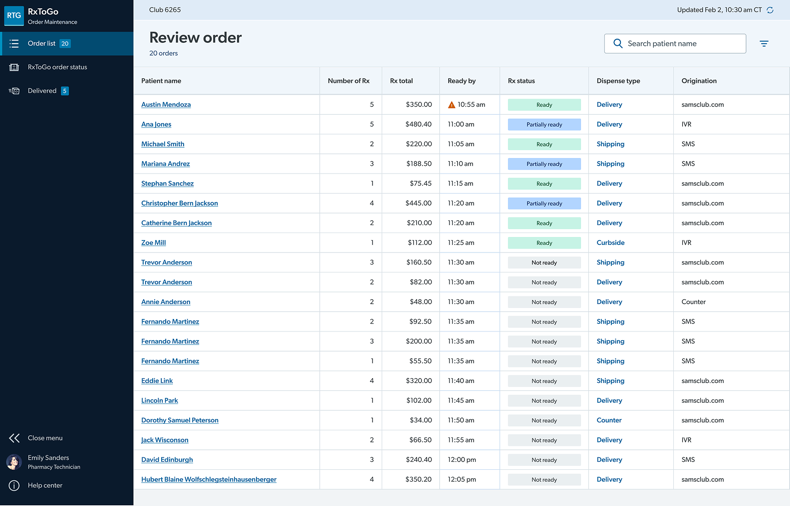Click the 12:00 pm ready-by time
Screen dimensions: 790x512
[x=462, y=460]
